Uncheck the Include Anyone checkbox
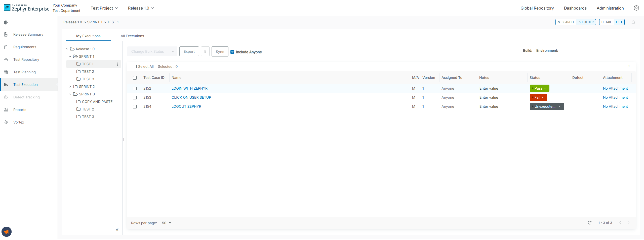 pos(232,52)
